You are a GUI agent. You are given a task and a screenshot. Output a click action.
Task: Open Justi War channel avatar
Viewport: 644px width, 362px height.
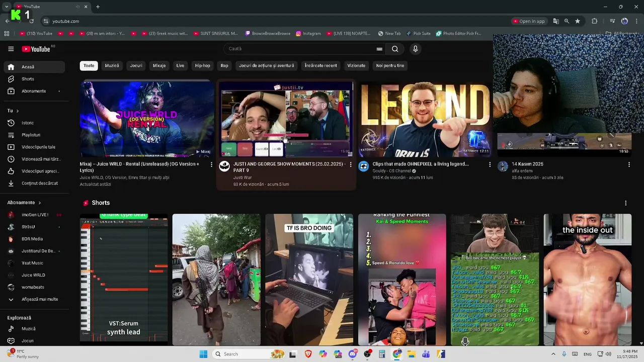point(224,166)
